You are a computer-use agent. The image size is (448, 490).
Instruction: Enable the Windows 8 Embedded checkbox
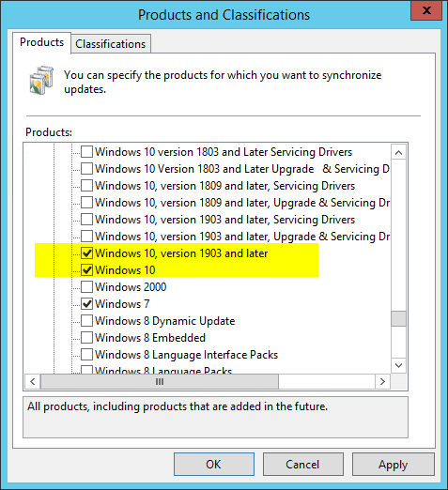click(86, 338)
